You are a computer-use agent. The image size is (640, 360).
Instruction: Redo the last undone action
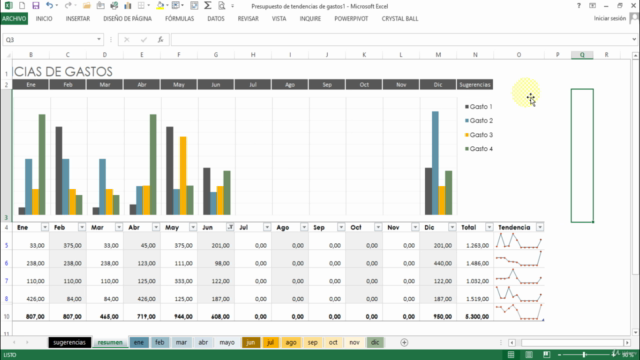[x=68, y=6]
